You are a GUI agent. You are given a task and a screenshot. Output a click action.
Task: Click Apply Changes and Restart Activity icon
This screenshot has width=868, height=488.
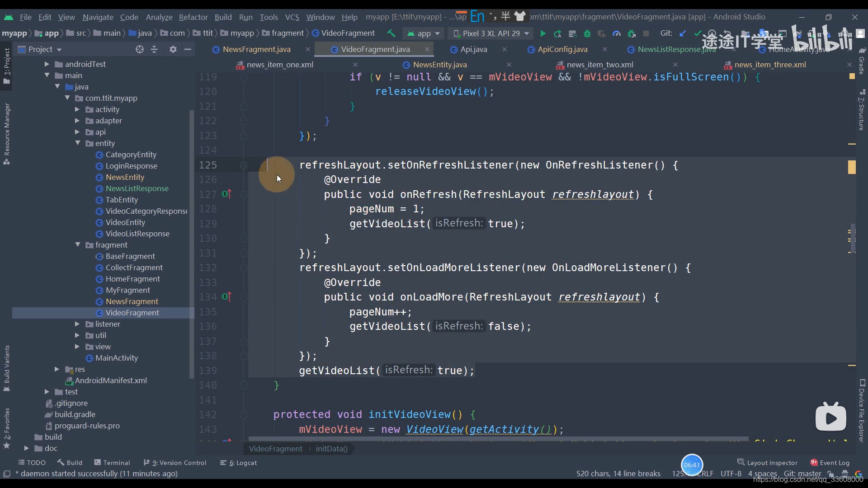point(558,33)
